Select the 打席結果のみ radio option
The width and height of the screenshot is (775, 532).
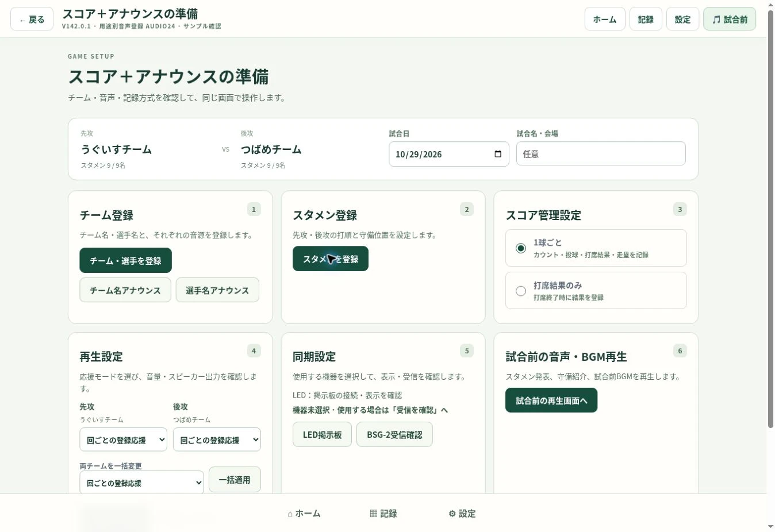click(x=596, y=291)
